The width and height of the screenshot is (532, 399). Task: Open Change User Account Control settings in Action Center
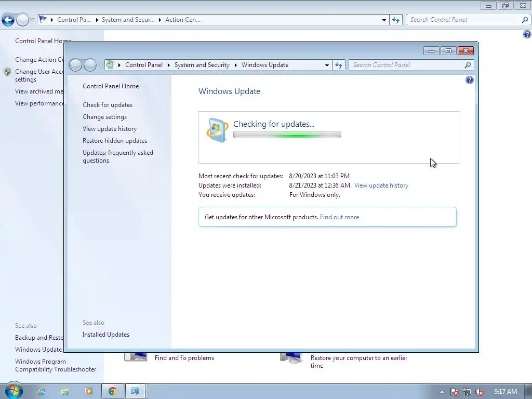39,75
